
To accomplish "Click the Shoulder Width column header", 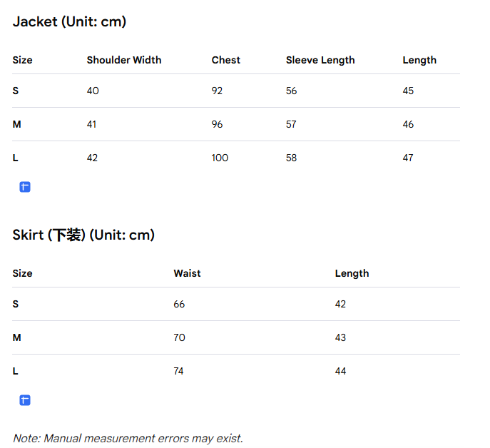I will 124,60.
